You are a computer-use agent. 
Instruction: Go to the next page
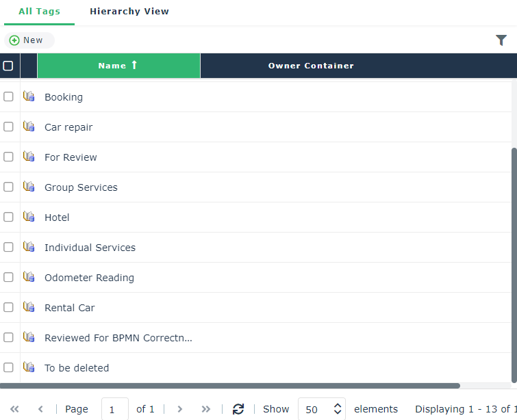[180, 409]
